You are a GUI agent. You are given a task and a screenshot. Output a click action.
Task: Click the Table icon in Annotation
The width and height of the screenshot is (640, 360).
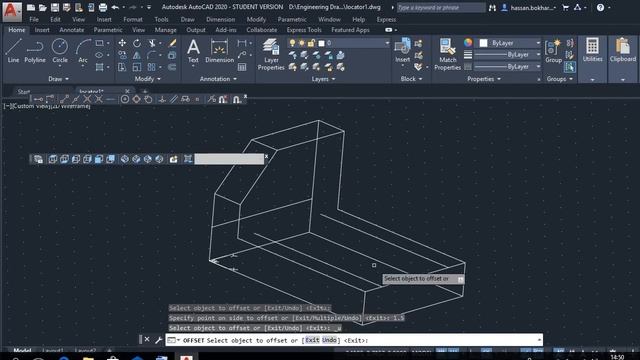click(242, 67)
